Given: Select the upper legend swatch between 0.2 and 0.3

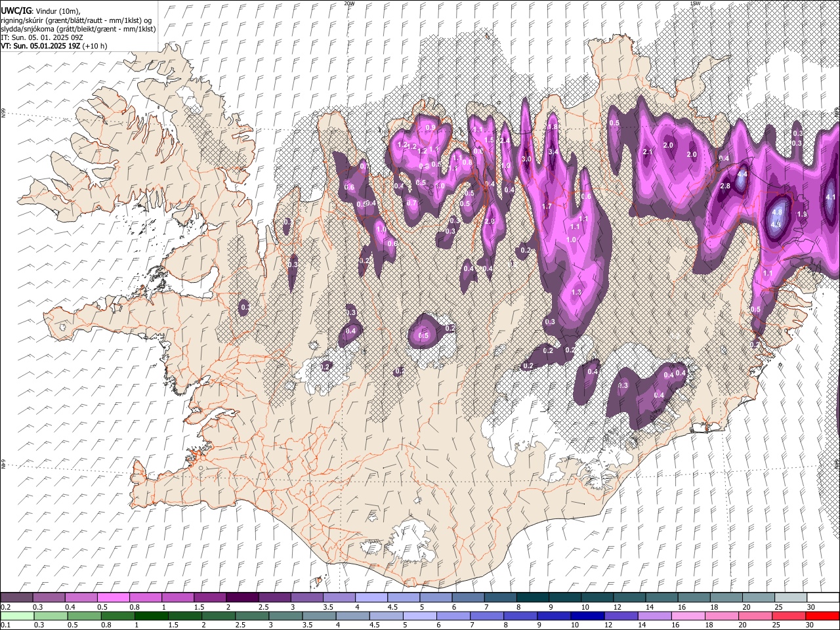Looking at the screenshot, I should (x=16, y=598).
